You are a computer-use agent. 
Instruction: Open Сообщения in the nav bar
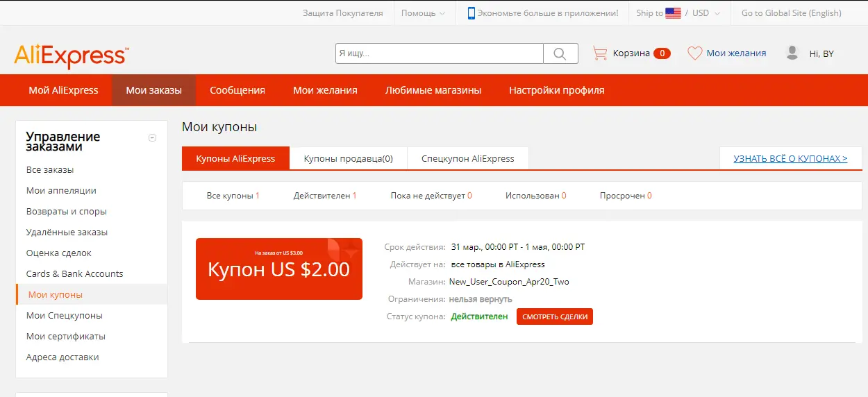[x=237, y=90]
